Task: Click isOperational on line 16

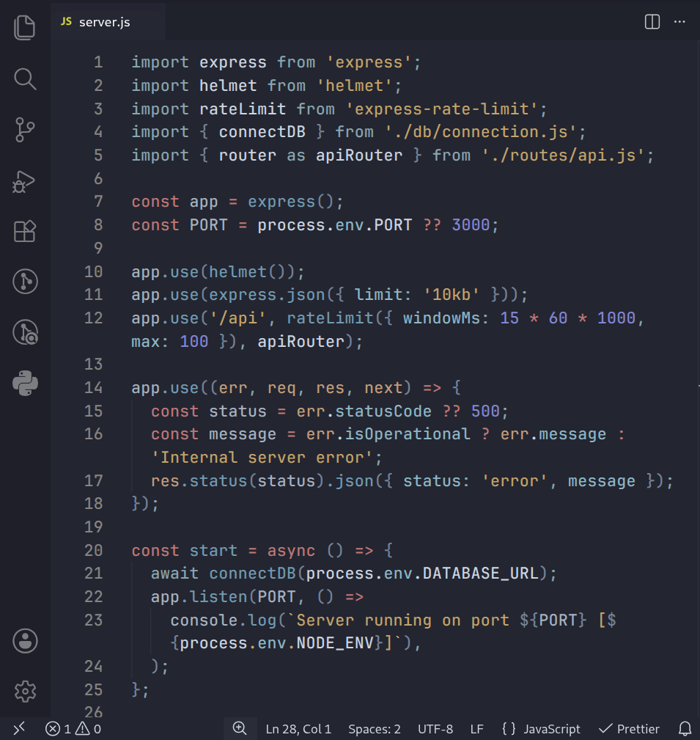Action: (408, 434)
